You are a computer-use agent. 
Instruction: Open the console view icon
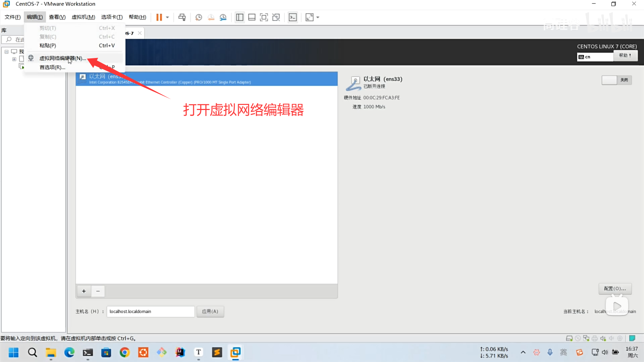292,17
